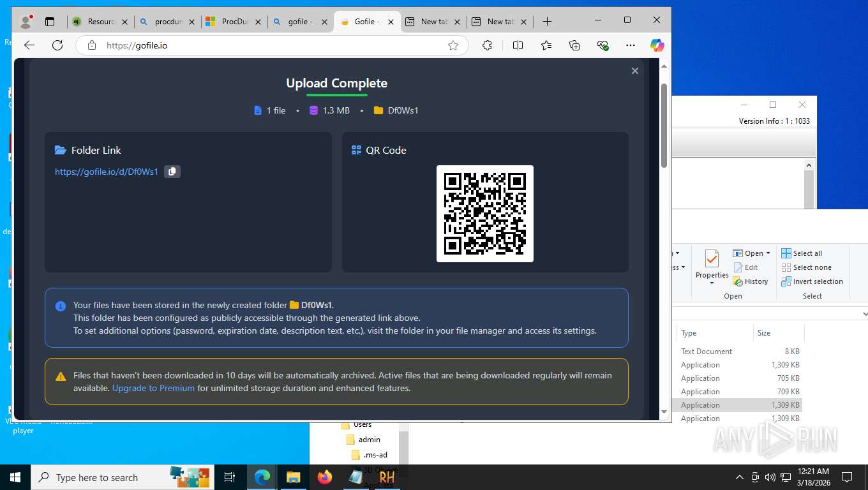Image resolution: width=868 pixels, height=490 pixels.
Task: Open the RH app on taskbar
Action: [x=387, y=477]
